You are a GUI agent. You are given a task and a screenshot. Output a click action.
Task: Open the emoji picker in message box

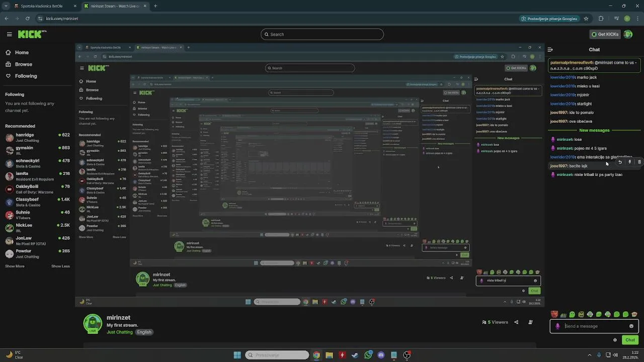pos(631,326)
